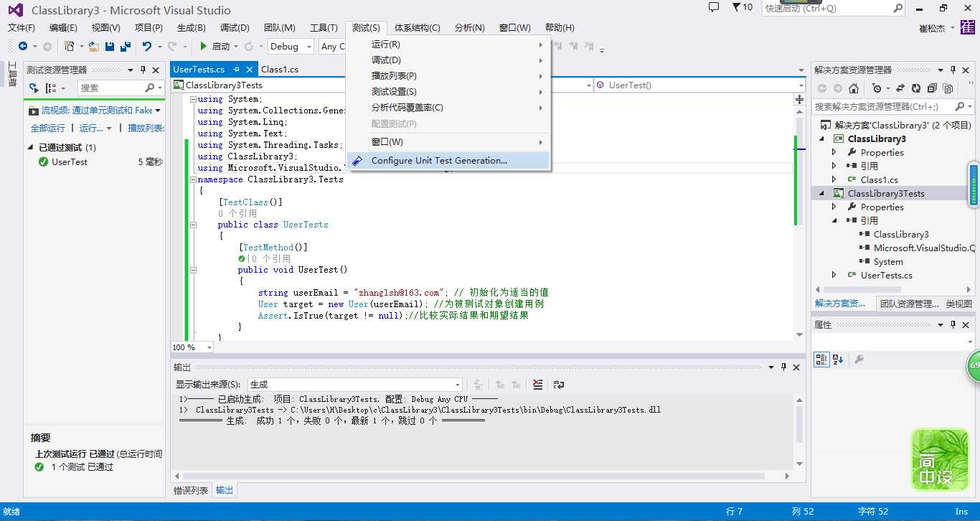Click the New Project toolbar icon
The image size is (980, 521).
pos(70,46)
